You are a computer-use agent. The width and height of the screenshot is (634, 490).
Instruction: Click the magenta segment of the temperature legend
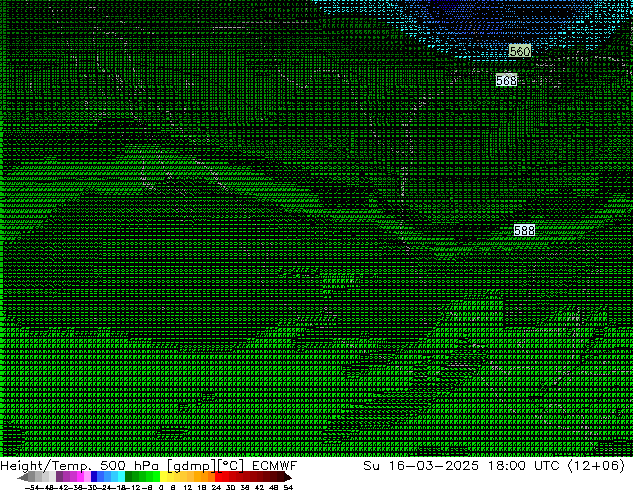pyautogui.click(x=80, y=477)
